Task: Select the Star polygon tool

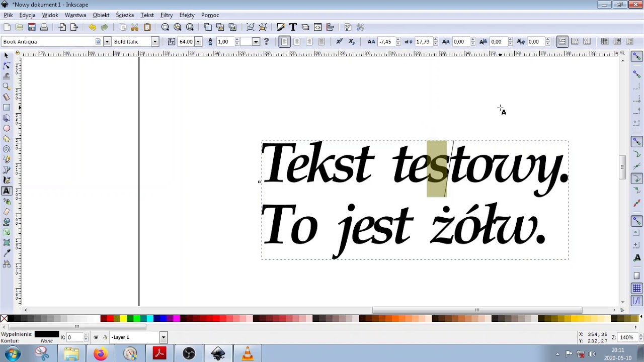Action: click(7, 139)
